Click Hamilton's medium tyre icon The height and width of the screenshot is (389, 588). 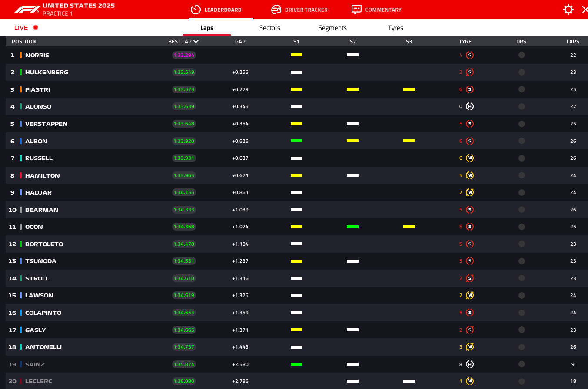pos(469,175)
